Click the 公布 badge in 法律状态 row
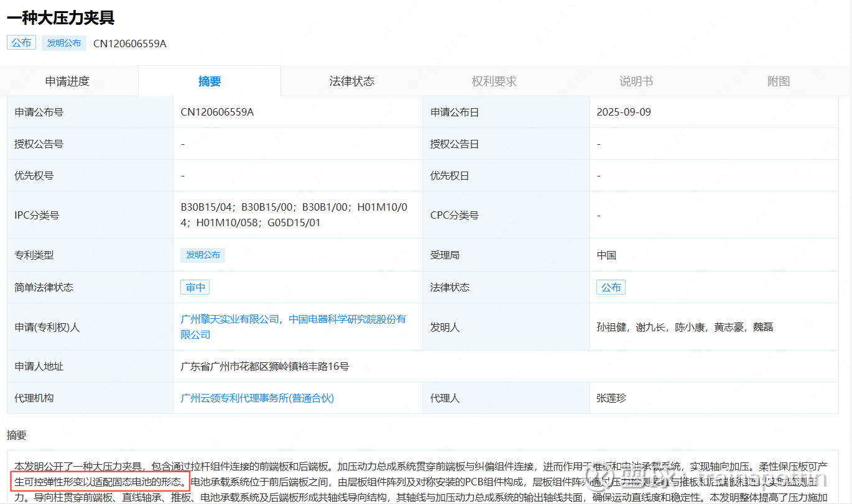 point(611,287)
